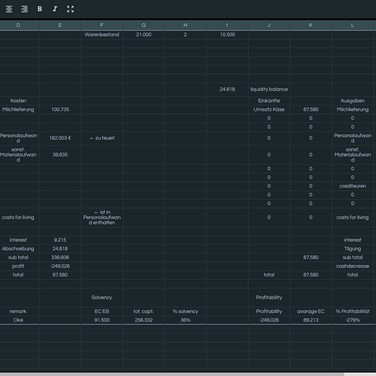Click costs for living in column L
This screenshot has width=376, height=376.
(x=353, y=217)
